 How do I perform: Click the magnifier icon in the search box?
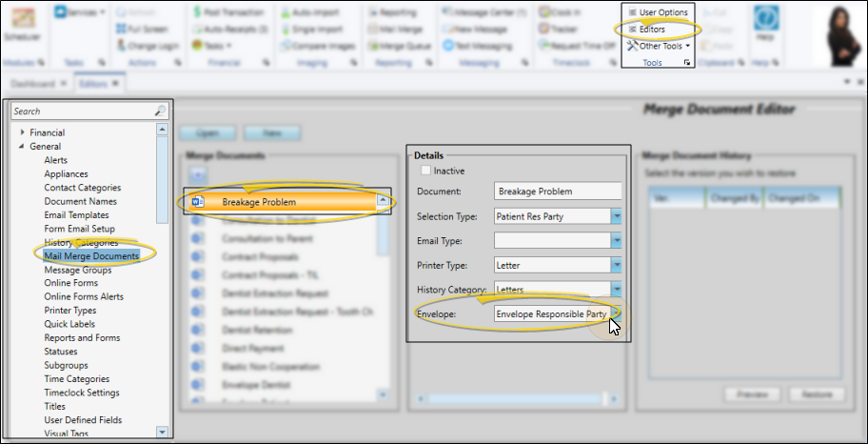[x=160, y=111]
